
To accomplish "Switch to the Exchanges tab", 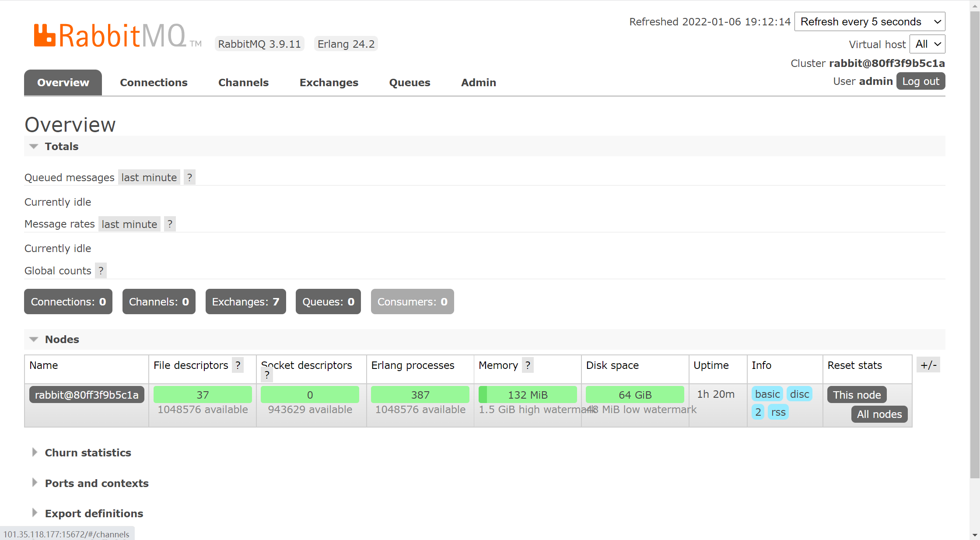I will coord(329,82).
